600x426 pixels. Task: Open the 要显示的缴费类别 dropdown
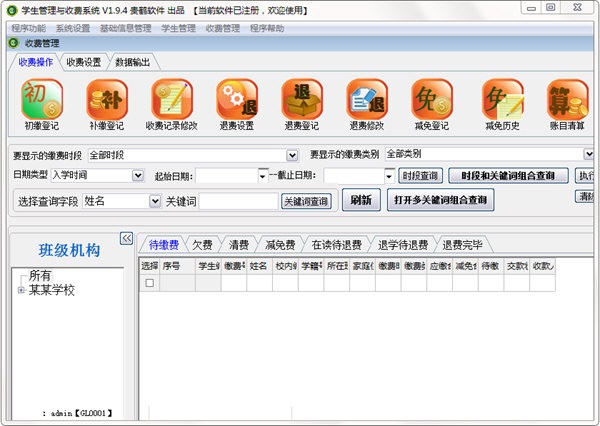[x=589, y=154]
